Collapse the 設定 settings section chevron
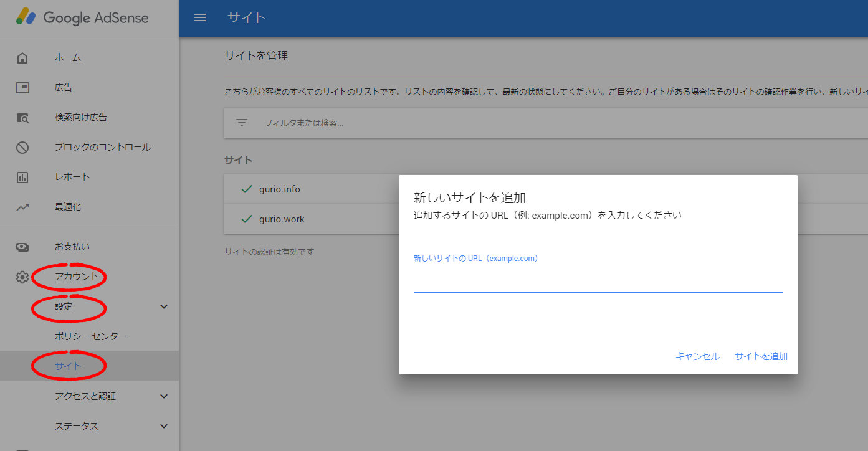The image size is (868, 451). click(164, 306)
